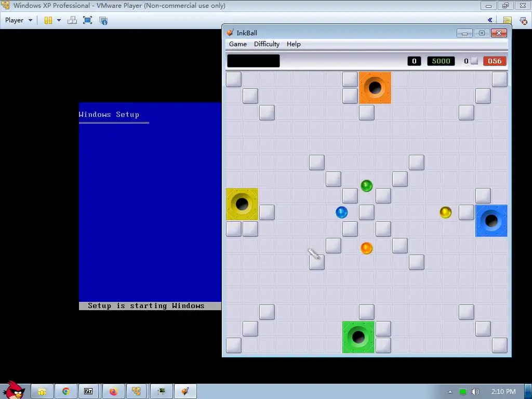Click the yellow ball on the board
532x399 pixels.
coord(445,212)
